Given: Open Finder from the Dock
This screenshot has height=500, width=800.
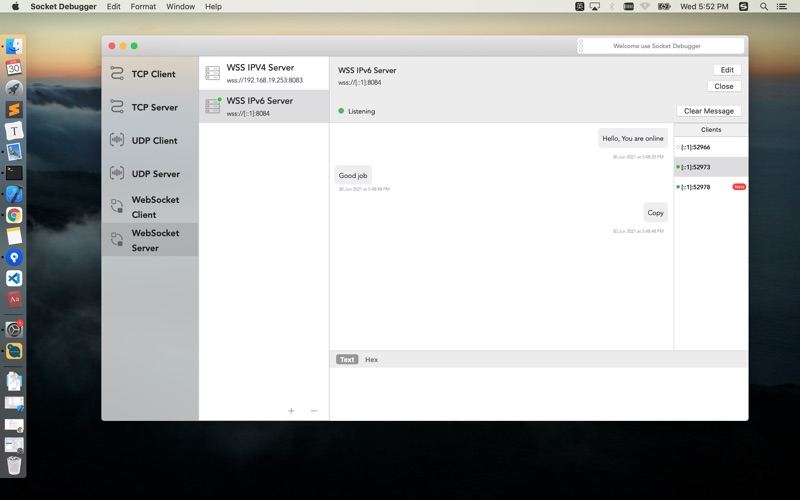Looking at the screenshot, I should tap(14, 46).
